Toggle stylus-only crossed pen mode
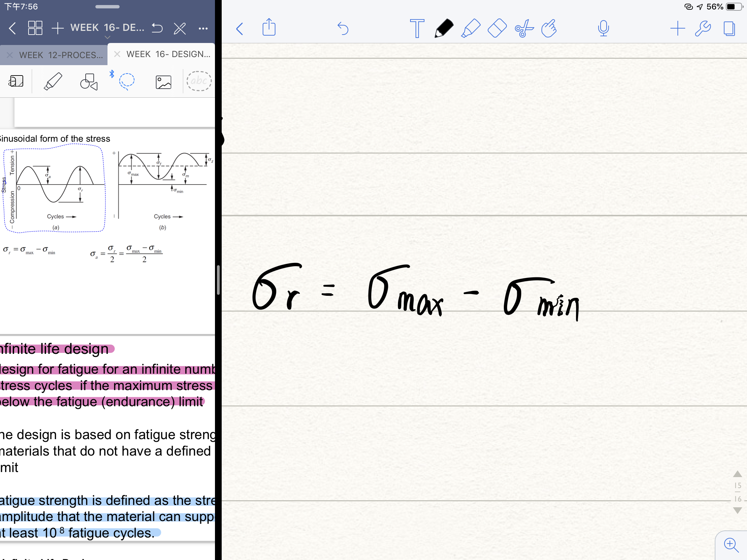This screenshot has height=560, width=747. [x=180, y=28]
